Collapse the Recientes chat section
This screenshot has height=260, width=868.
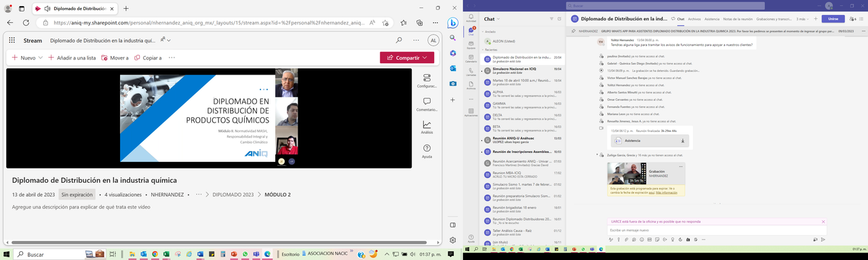click(x=483, y=50)
